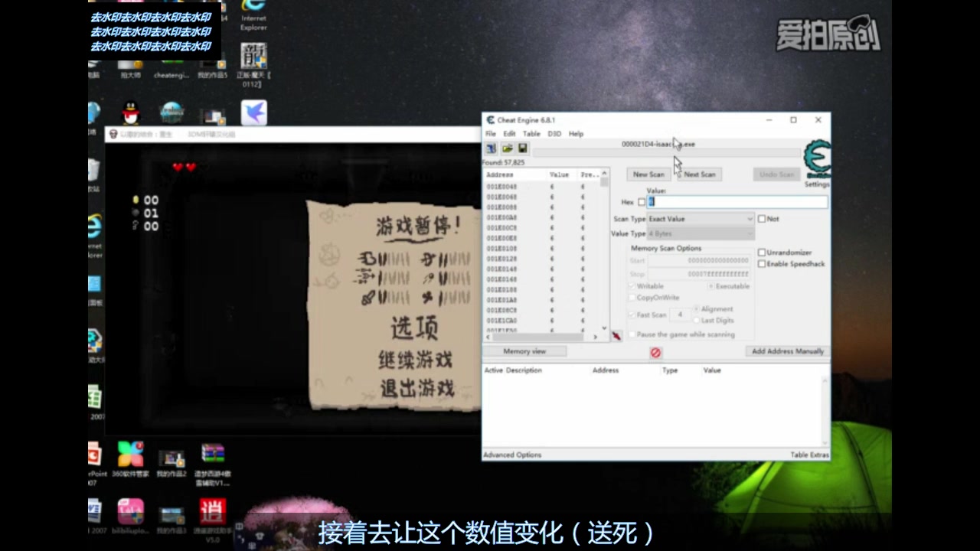Click the red arrow icon beside the address list
Viewport: 980px width, 551px height.
(x=617, y=335)
